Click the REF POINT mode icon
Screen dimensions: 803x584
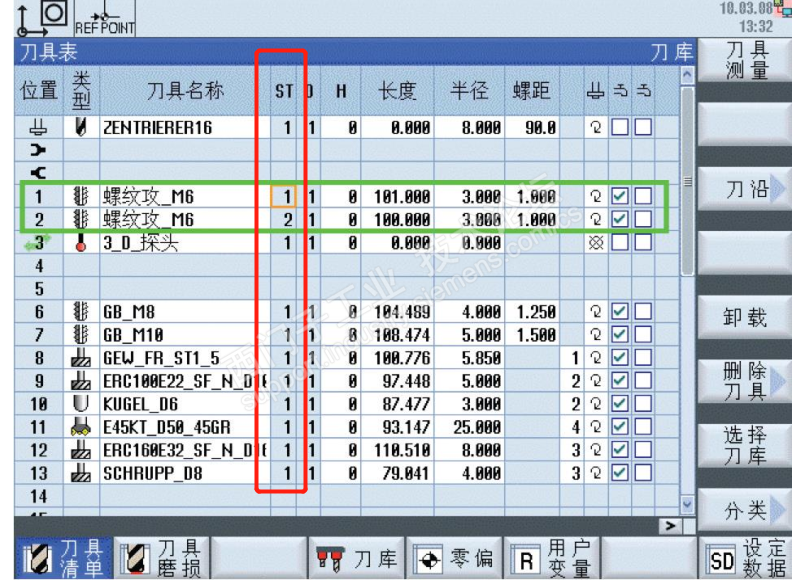click(x=105, y=18)
